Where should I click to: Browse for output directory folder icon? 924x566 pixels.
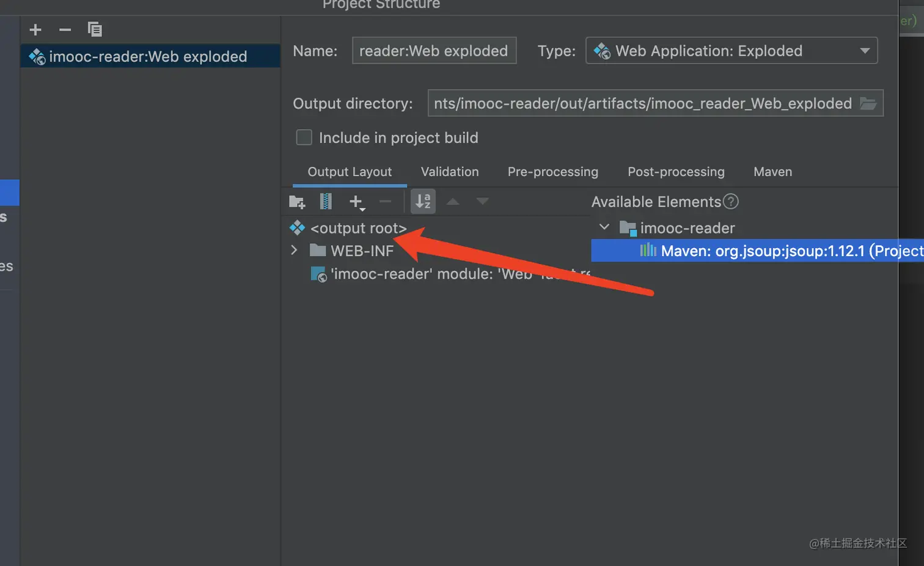coord(868,103)
